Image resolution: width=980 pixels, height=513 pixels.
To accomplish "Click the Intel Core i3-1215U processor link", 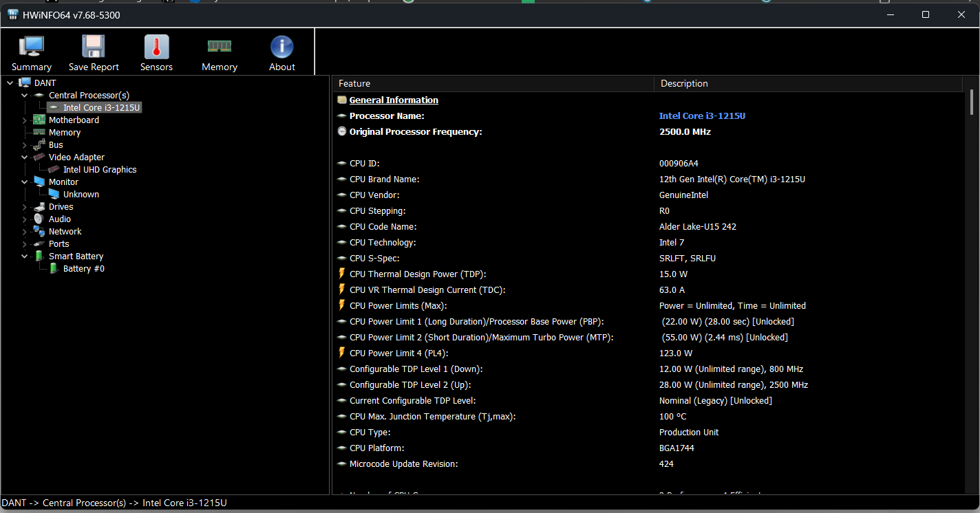I will click(x=702, y=116).
